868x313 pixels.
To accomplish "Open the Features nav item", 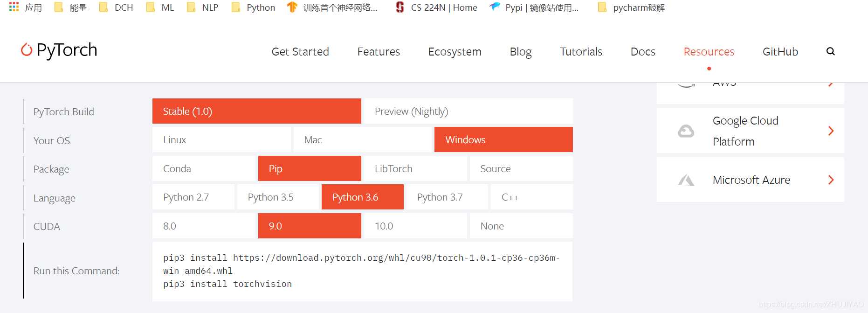I will point(379,51).
